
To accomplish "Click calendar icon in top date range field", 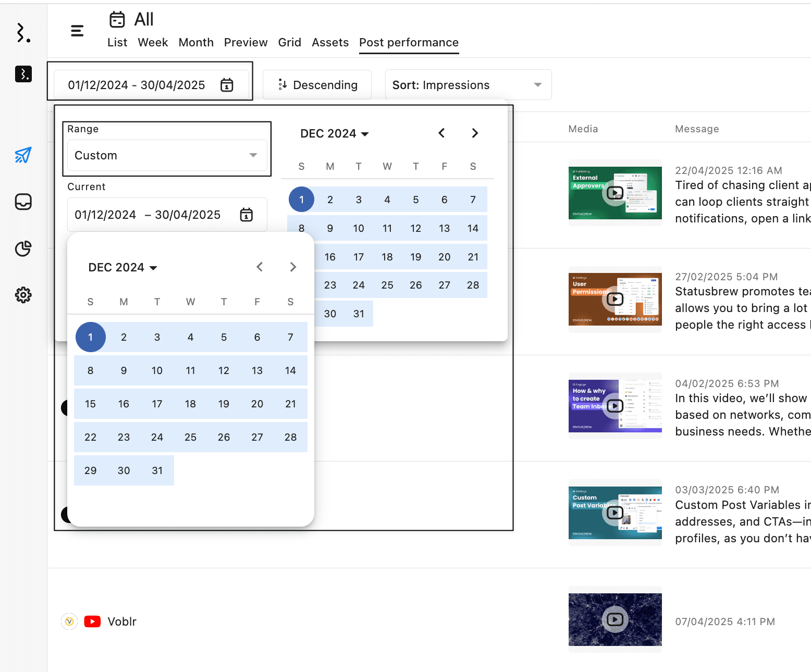I will (227, 85).
